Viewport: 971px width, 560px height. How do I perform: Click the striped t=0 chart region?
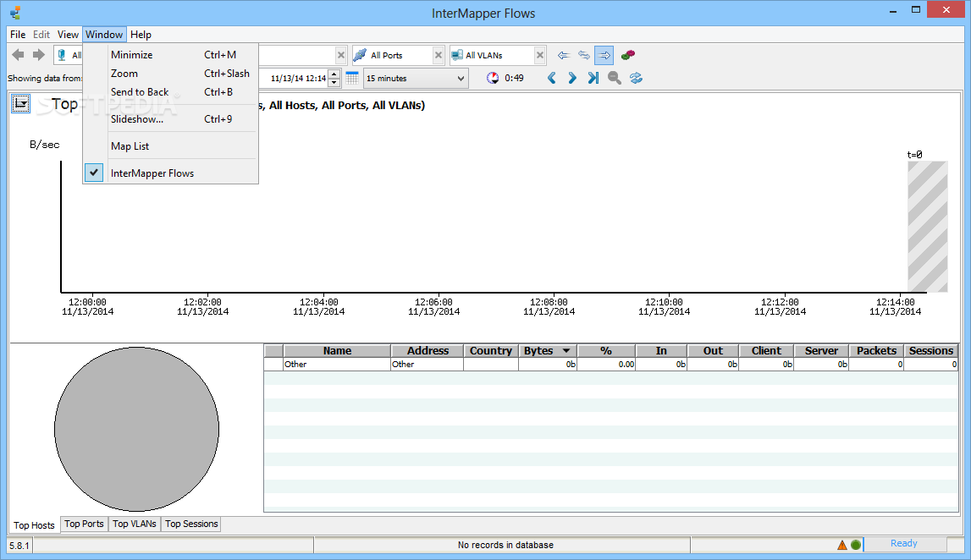(927, 227)
